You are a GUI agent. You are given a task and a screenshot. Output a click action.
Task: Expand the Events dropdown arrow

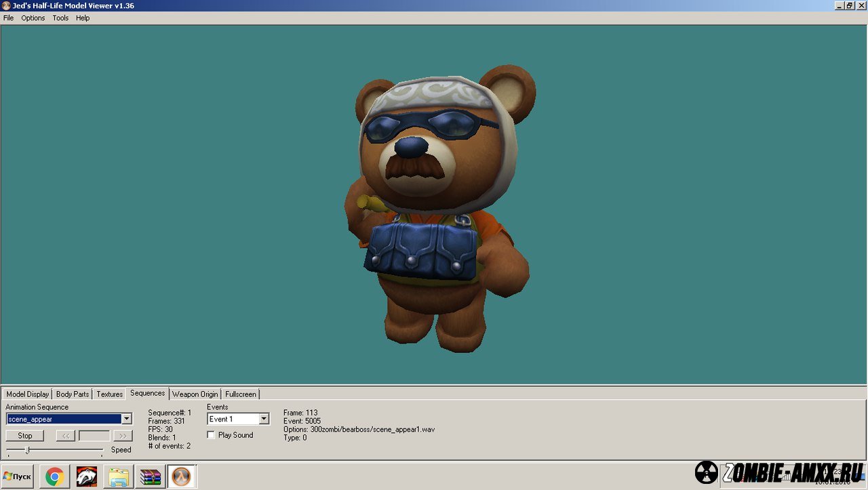coord(264,419)
